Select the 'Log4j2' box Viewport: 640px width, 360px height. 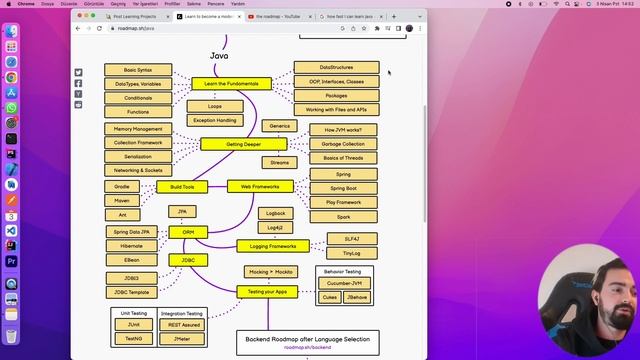275,228
